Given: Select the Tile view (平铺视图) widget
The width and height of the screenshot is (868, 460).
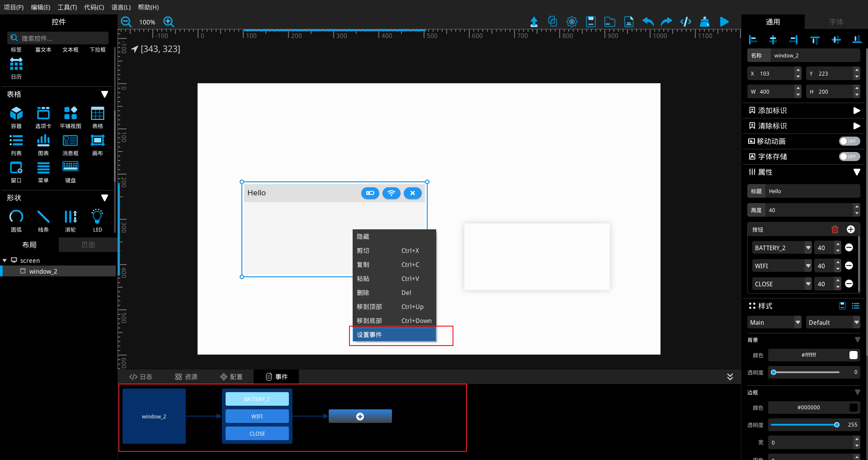Looking at the screenshot, I should click(71, 117).
